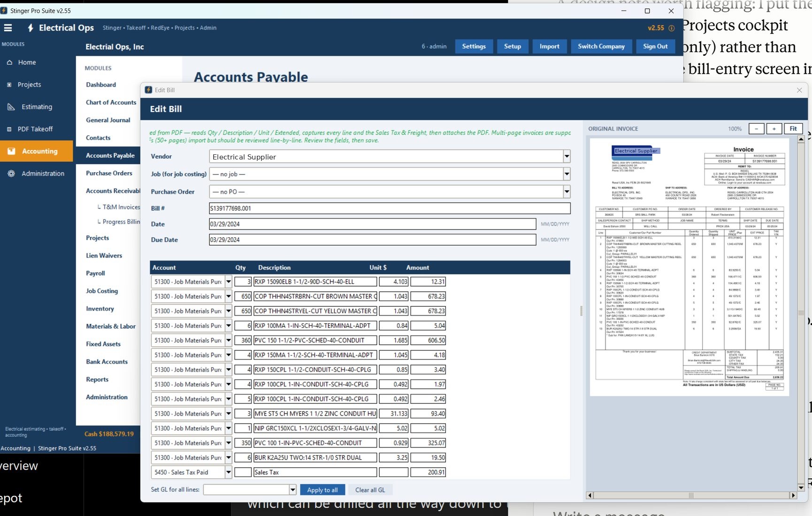Click the Electrical Ops lightning bolt logo

click(31, 28)
